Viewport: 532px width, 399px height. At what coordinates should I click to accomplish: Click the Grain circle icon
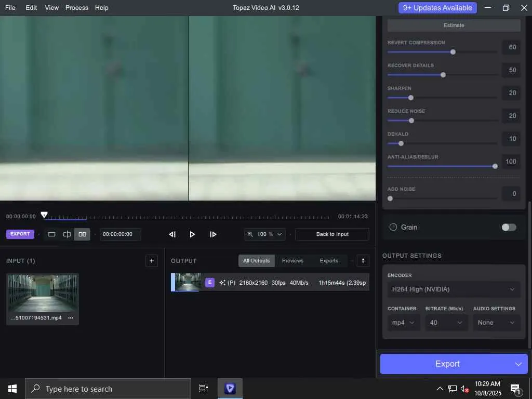pos(393,228)
